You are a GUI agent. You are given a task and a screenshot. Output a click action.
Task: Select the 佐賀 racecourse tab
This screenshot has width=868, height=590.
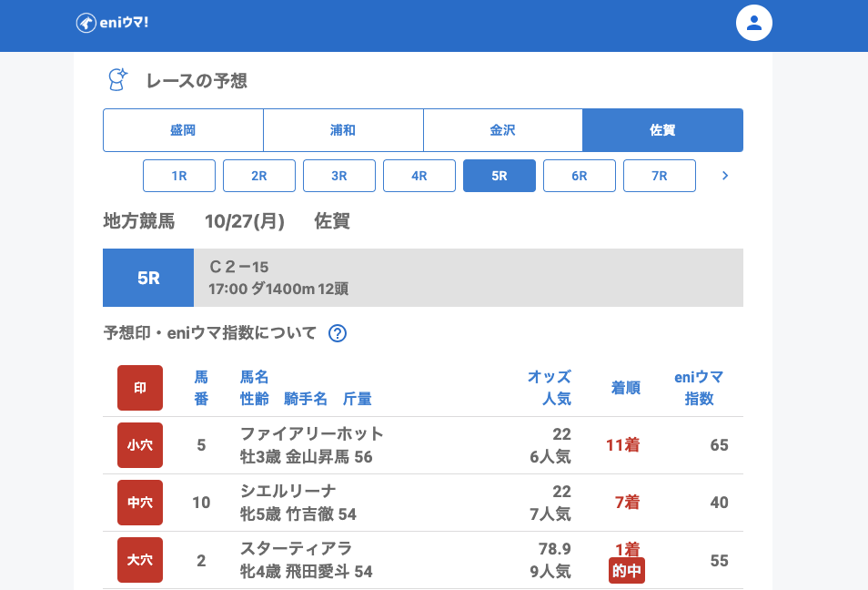tap(662, 130)
